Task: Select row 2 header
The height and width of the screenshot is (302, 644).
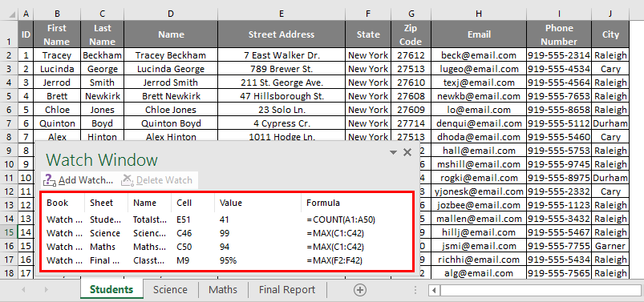Action: pyautogui.click(x=9, y=55)
